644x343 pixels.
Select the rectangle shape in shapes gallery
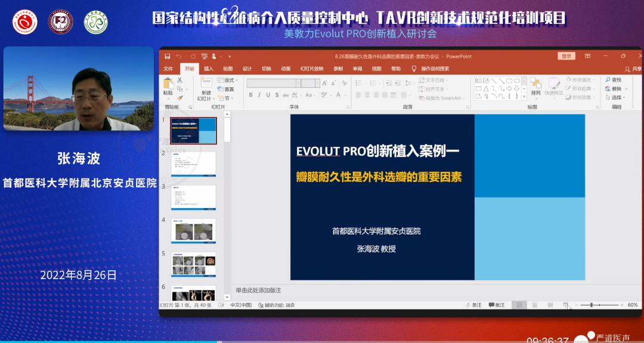tap(509, 81)
